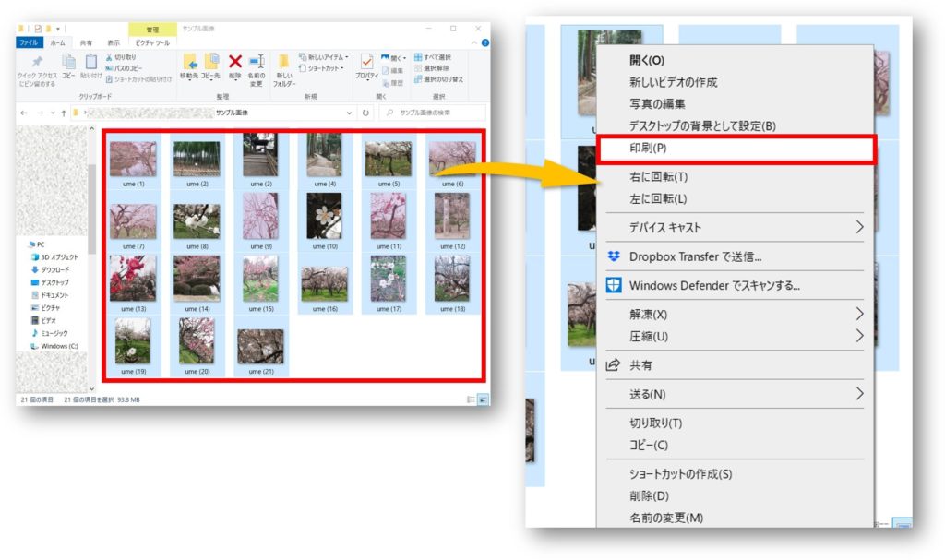
Task: Open the address bar history dropdown
Action: pyautogui.click(x=350, y=113)
